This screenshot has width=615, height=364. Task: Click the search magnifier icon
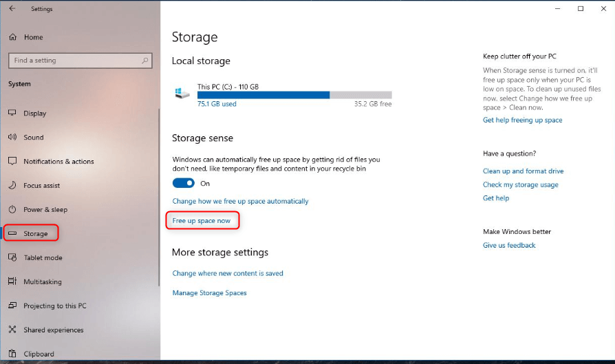[x=145, y=61]
